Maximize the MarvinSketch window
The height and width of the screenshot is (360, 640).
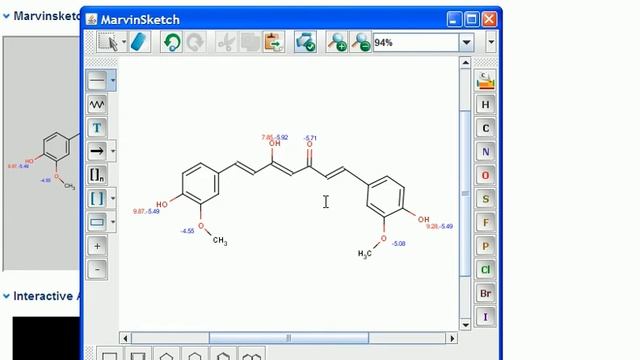pyautogui.click(x=472, y=19)
